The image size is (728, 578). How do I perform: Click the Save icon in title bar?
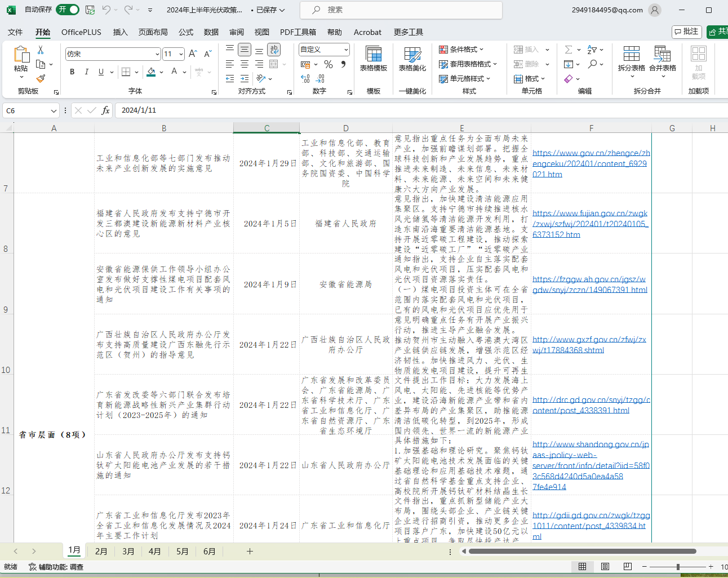point(90,10)
